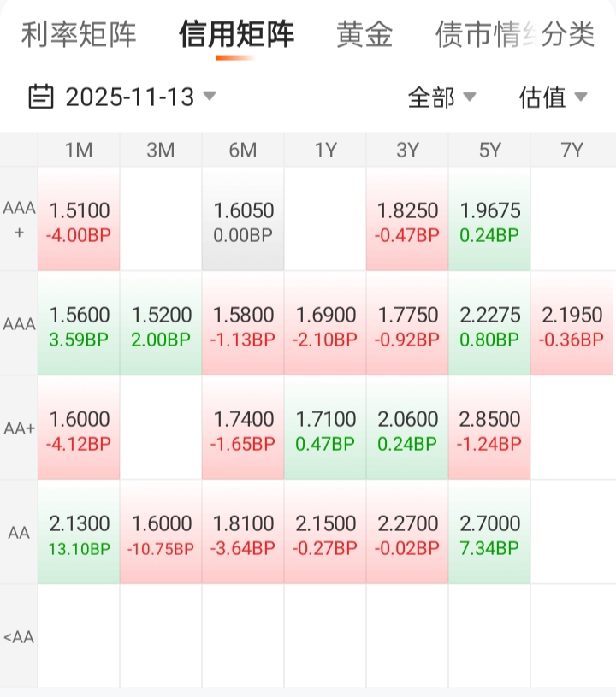Screen dimensions: 616x697
Task: Open the 估值 dropdown
Action: [553, 97]
